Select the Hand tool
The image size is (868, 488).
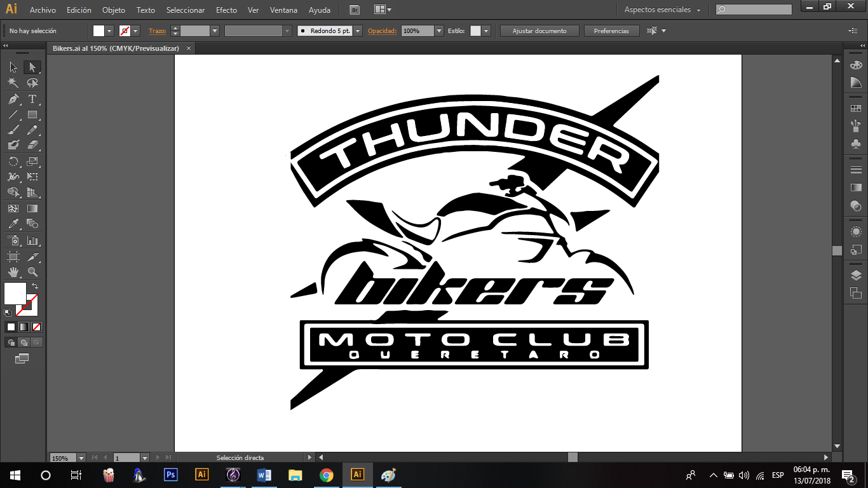13,272
